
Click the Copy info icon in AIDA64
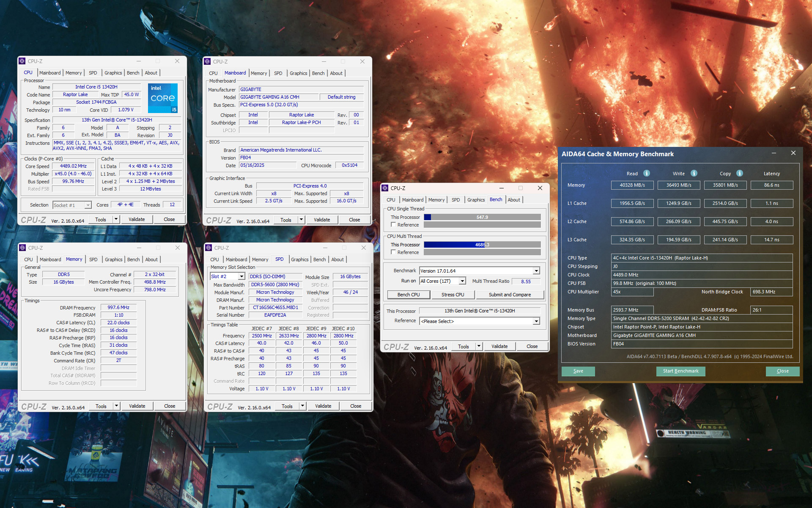point(740,173)
